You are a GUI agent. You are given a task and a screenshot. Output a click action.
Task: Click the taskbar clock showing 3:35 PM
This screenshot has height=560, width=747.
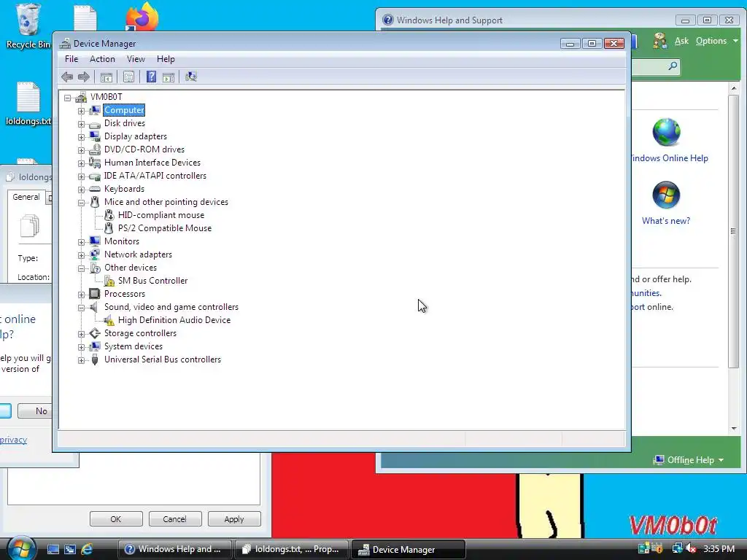point(719,548)
